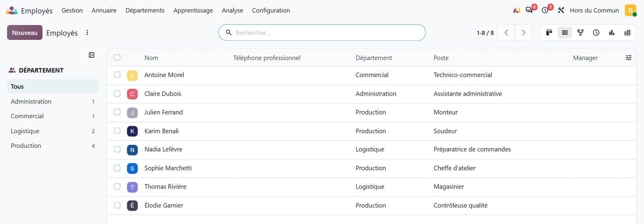Click Claire Dubois's avatar
Image resolution: width=644 pixels, height=224 pixels.
tap(132, 94)
